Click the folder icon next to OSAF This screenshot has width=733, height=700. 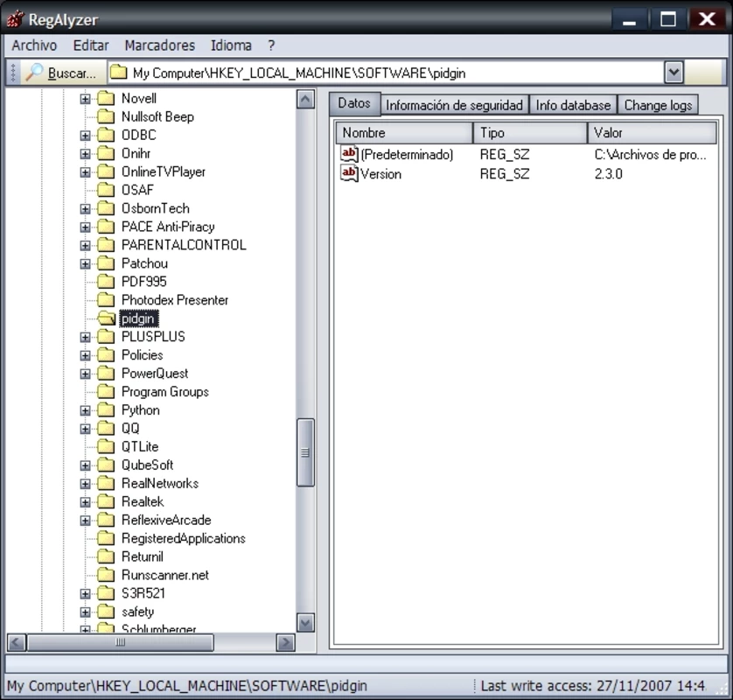point(106,190)
